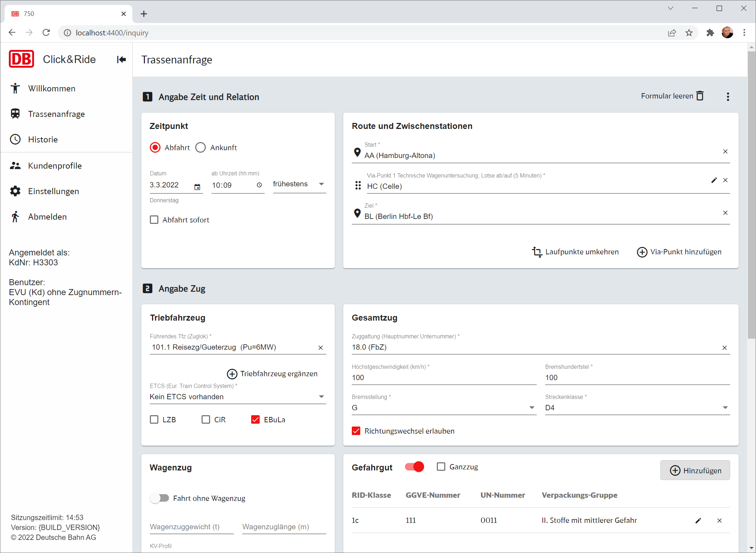Open Historie in the sidebar
This screenshot has width=756, height=553.
point(43,140)
